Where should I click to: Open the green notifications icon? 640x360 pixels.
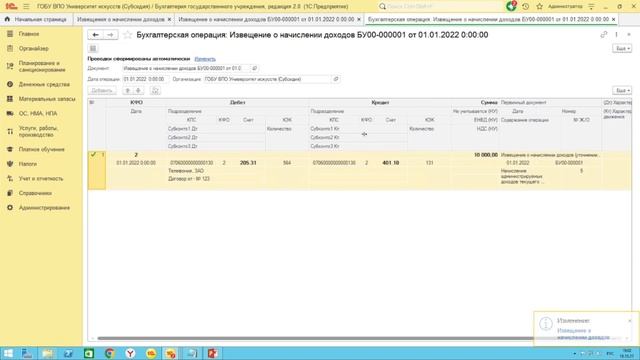tap(511, 6)
